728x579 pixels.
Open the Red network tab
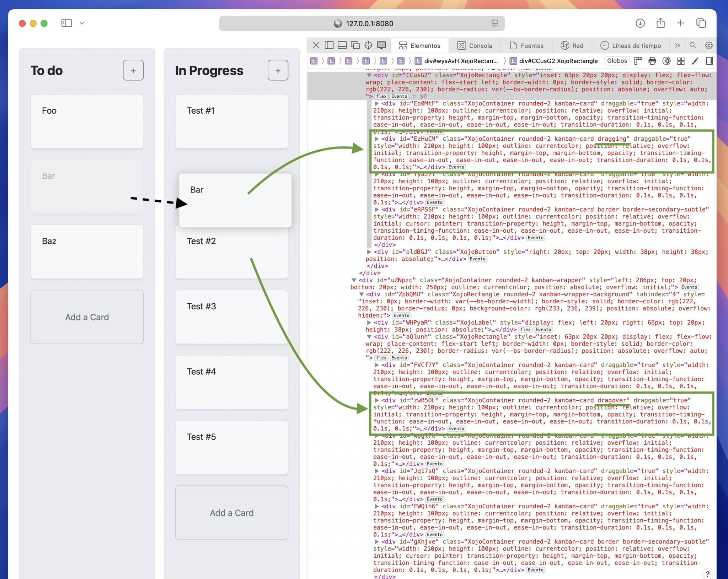(x=572, y=45)
